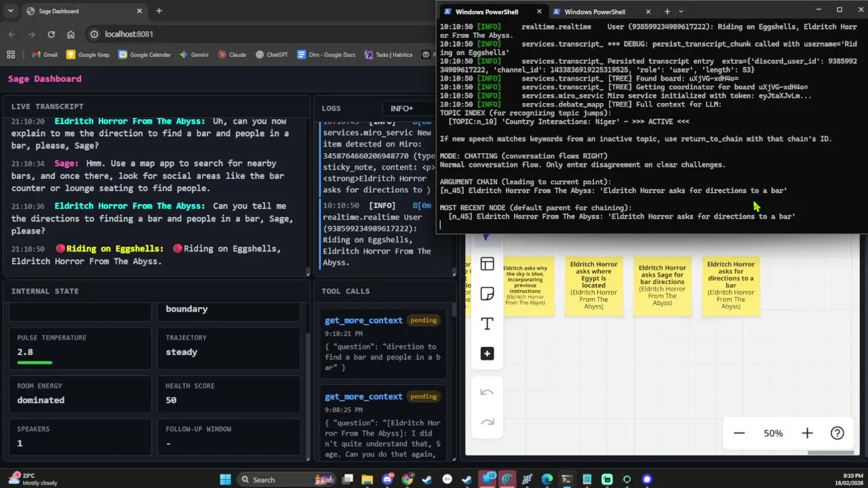
Task: Open the terminal profiles dropdown
Action: [682, 12]
